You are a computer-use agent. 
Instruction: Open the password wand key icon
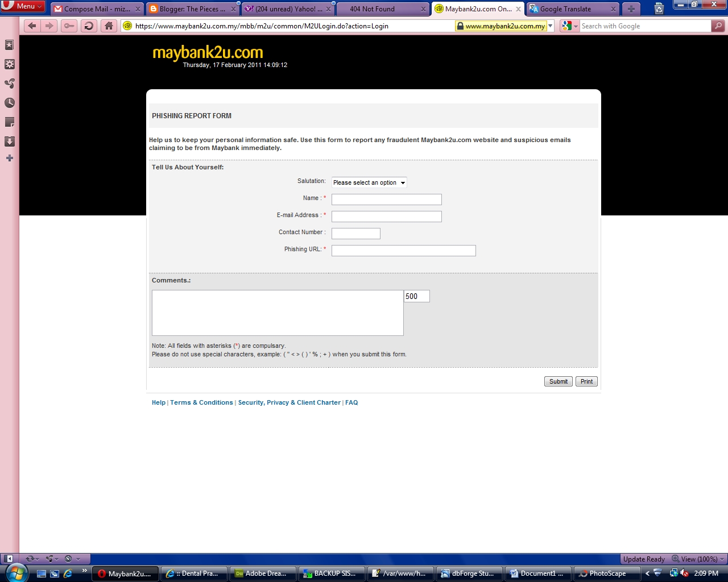coord(69,26)
